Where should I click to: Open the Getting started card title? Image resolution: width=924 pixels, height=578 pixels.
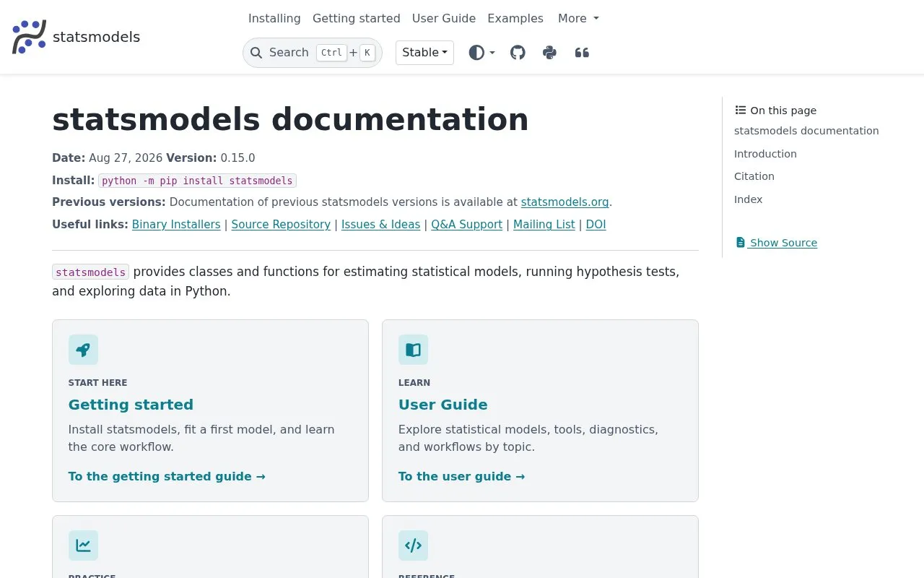pyautogui.click(x=131, y=405)
